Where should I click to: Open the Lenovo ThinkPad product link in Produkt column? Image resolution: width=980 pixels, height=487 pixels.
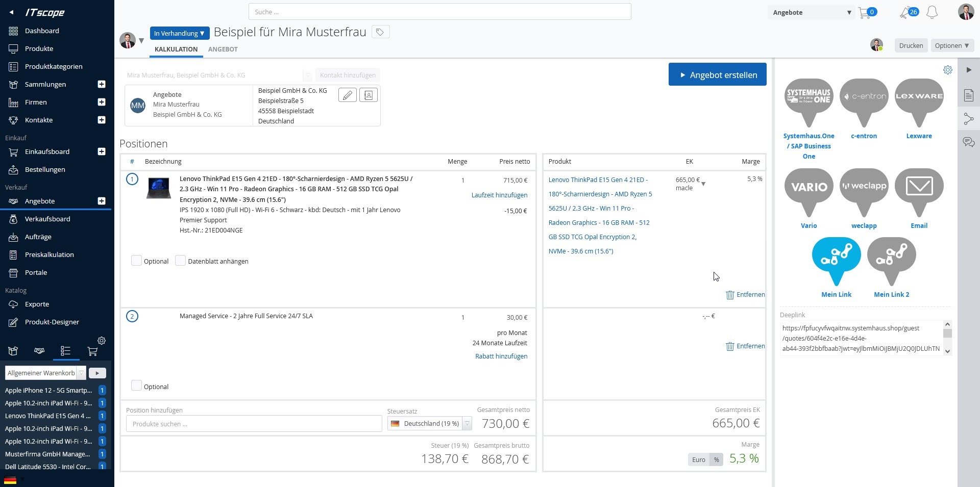pyautogui.click(x=600, y=215)
